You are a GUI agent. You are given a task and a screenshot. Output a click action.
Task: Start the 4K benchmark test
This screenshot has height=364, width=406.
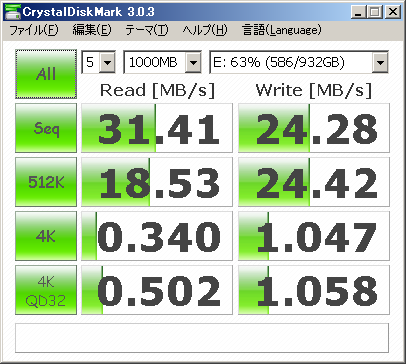pos(46,236)
